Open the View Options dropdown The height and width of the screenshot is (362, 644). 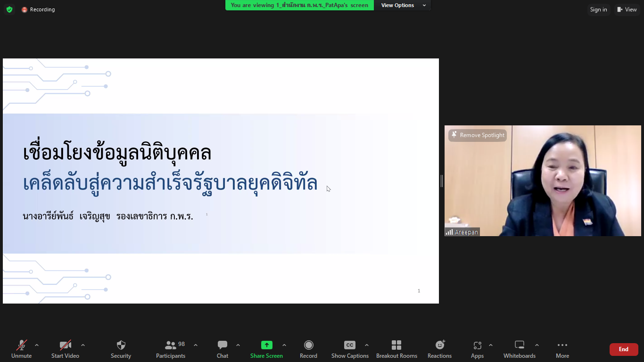(x=403, y=5)
